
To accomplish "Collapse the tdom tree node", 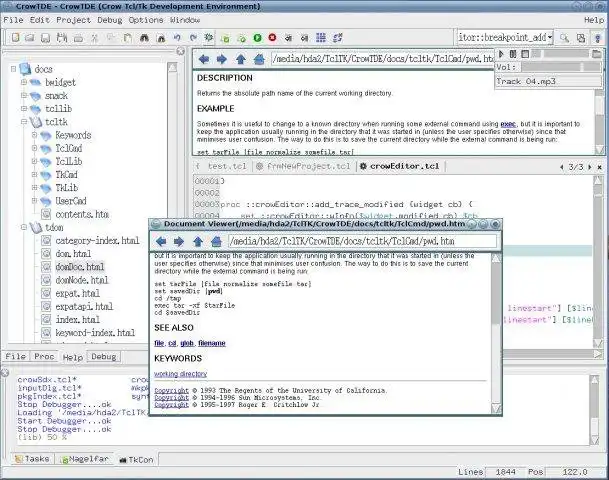I will (24, 227).
